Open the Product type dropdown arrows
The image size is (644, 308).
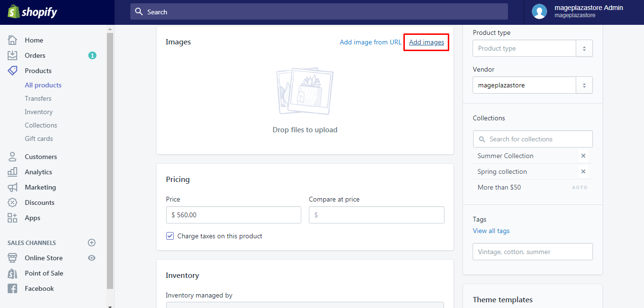pyautogui.click(x=584, y=48)
